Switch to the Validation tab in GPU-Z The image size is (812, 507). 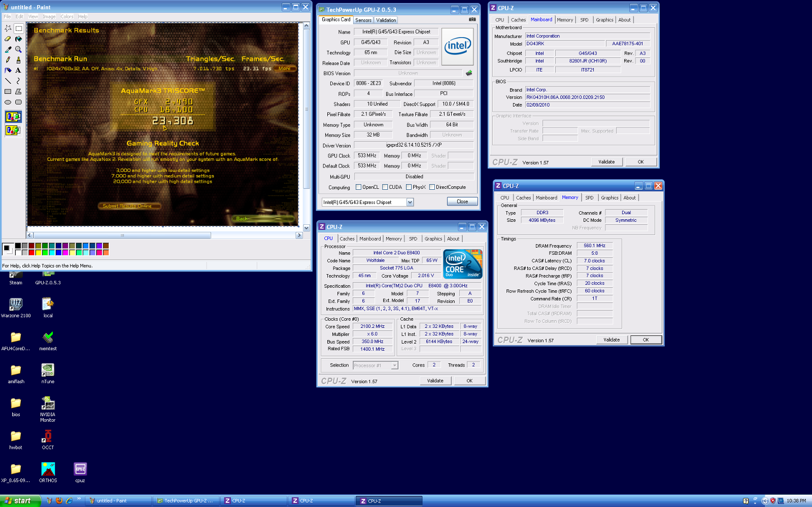(386, 20)
